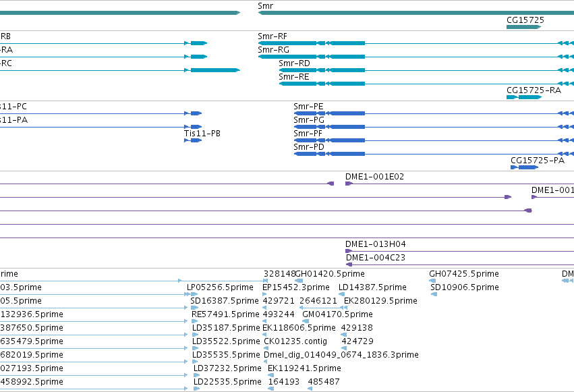The image size is (574, 392).
Task: Select the EK118606.5prime EST label
Action: coord(299,328)
